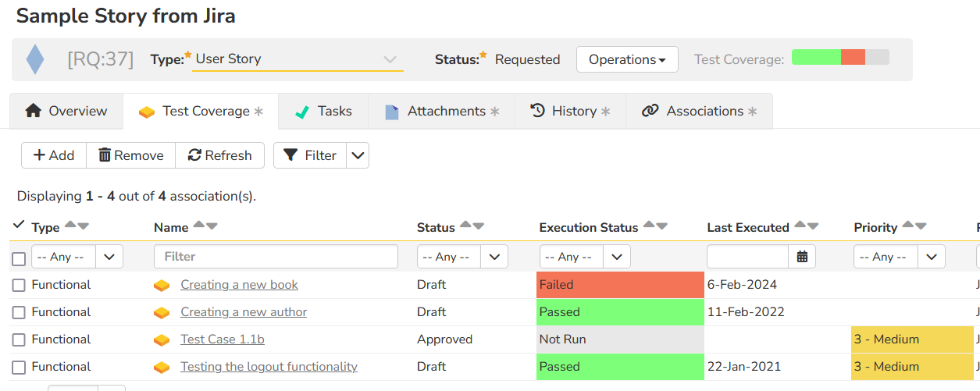Tick the checkbox for Test Case 1.1b row

(x=19, y=340)
